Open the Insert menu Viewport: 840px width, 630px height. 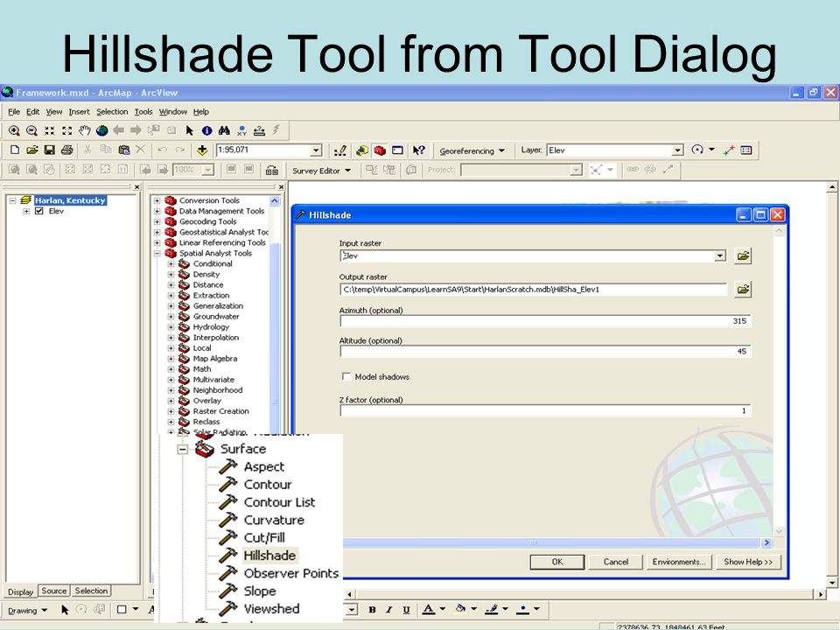coord(79,112)
